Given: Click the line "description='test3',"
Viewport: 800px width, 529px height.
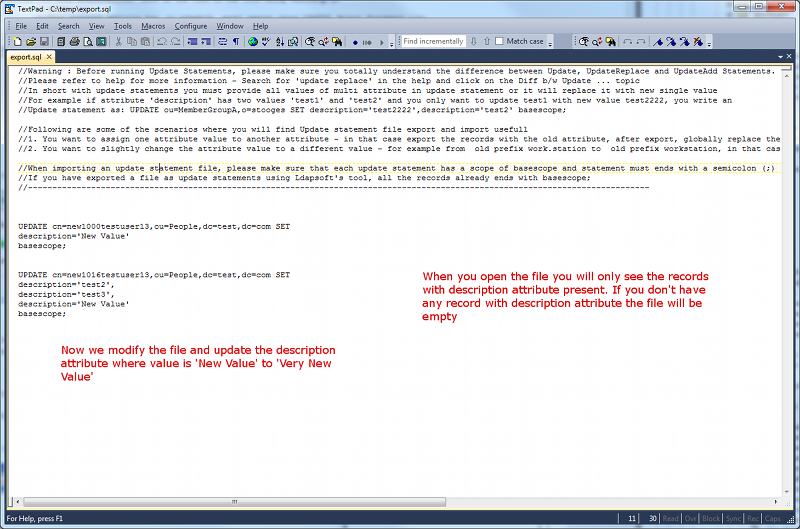Looking at the screenshot, I should coord(66,294).
